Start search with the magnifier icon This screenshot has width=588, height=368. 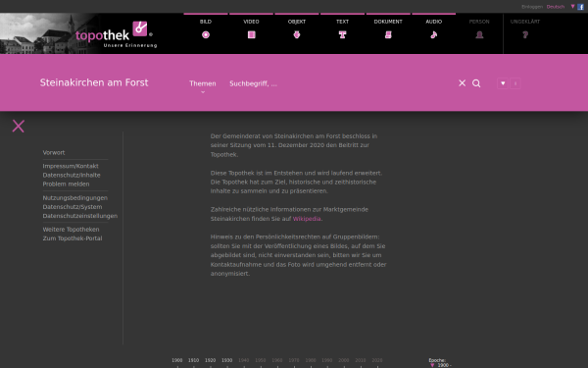click(x=476, y=83)
